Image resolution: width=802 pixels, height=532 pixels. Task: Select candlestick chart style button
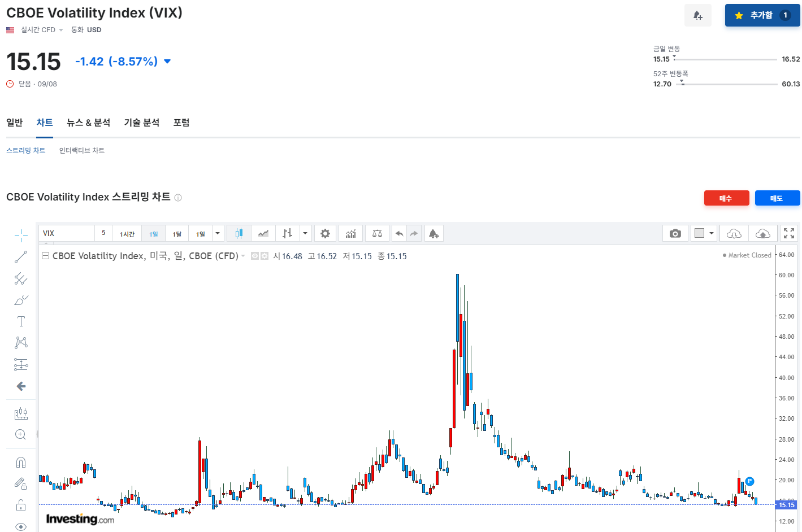tap(239, 233)
